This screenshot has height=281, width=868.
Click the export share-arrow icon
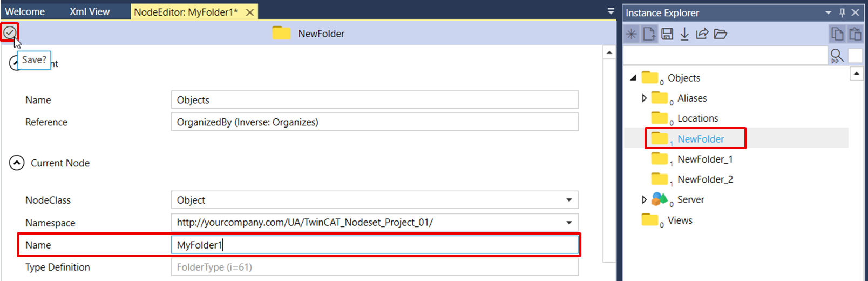[702, 34]
